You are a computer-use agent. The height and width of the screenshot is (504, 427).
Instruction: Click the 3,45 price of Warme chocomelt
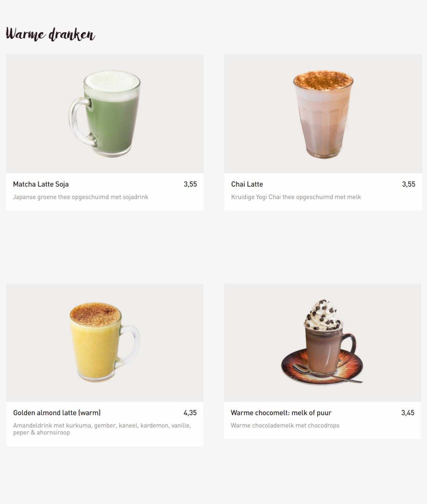coord(408,413)
